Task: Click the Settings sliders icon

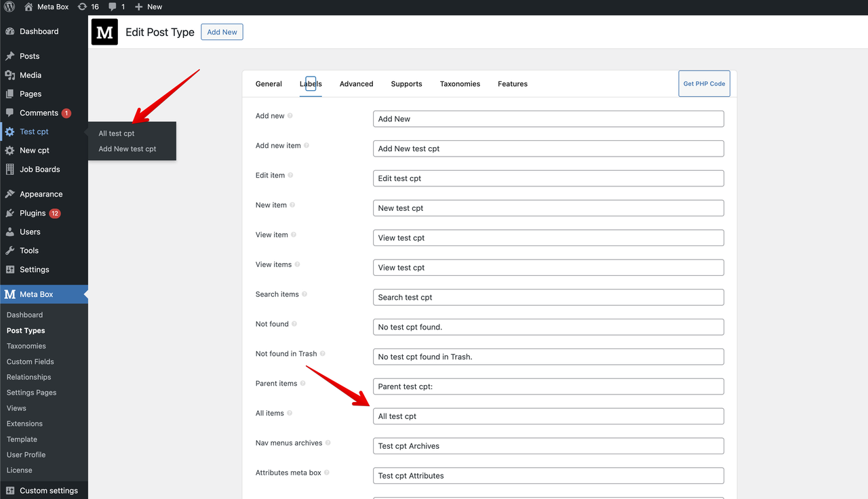Action: click(x=9, y=270)
